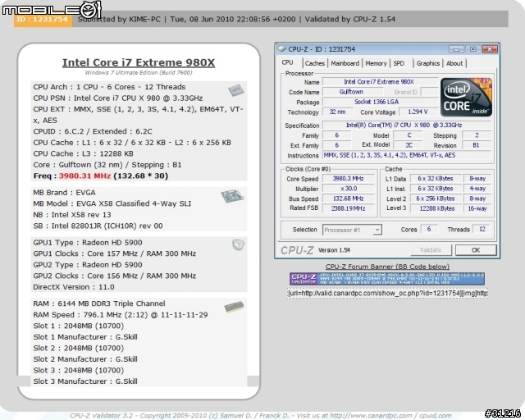The image size is (525, 420).
Task: Click the CPUID 6.C.2 Extended 6.2C line
Action: 93,131
